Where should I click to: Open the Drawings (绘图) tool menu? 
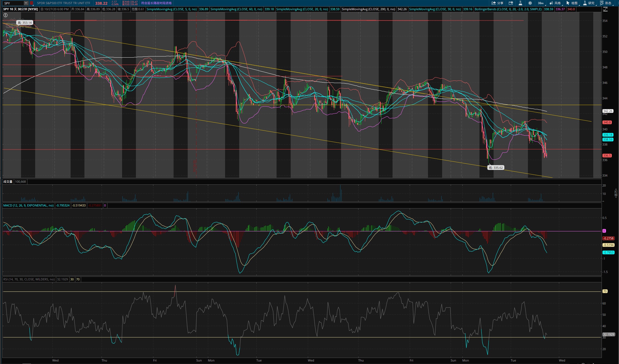point(572,3)
